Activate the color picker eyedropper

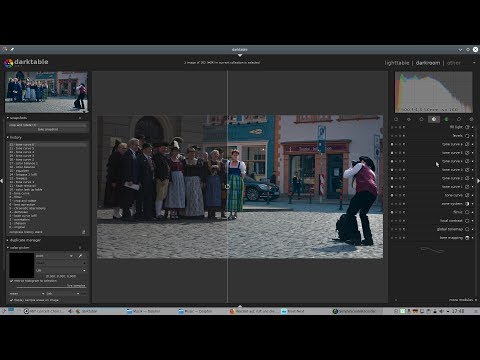coord(80,256)
